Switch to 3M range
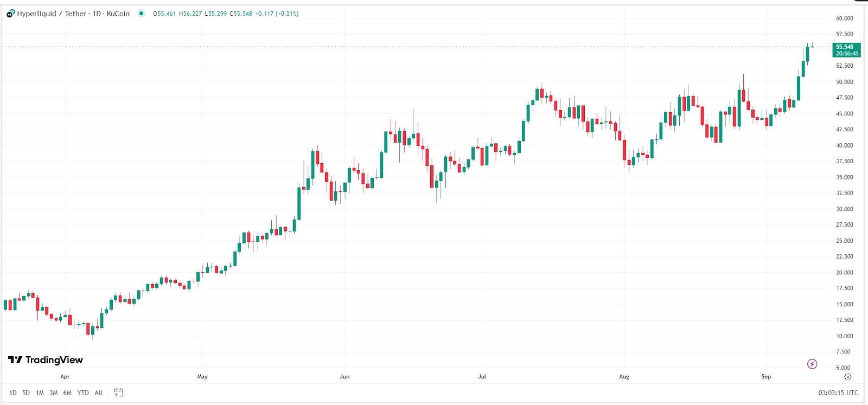The image size is (868, 405). pos(53,393)
